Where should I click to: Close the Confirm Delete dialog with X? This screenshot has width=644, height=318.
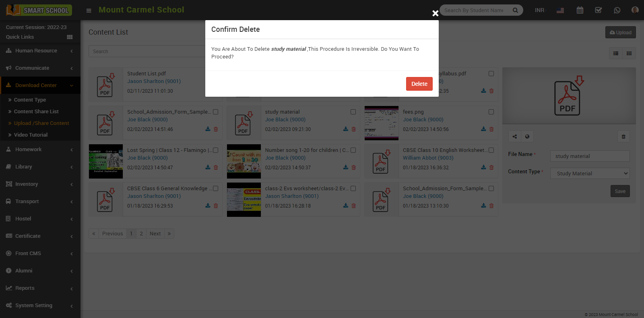(x=435, y=13)
